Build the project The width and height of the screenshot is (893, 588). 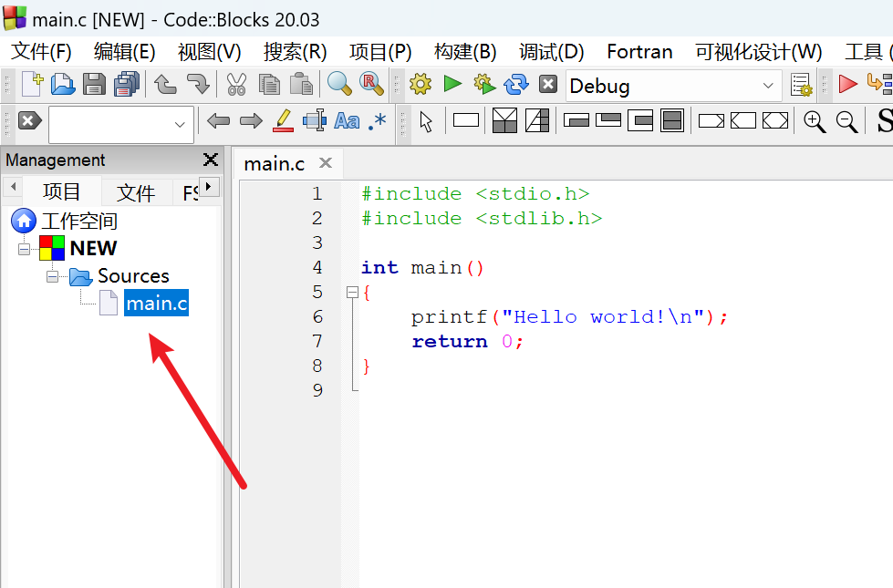(x=419, y=84)
